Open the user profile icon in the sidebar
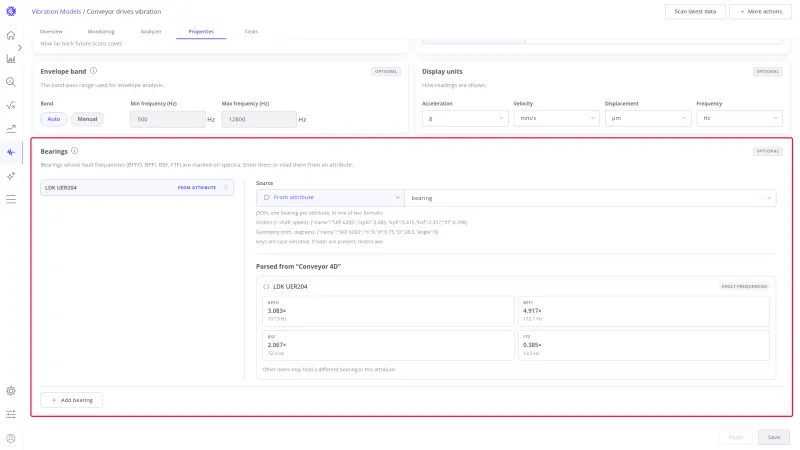Screen dimensions: 800x450 [11, 438]
